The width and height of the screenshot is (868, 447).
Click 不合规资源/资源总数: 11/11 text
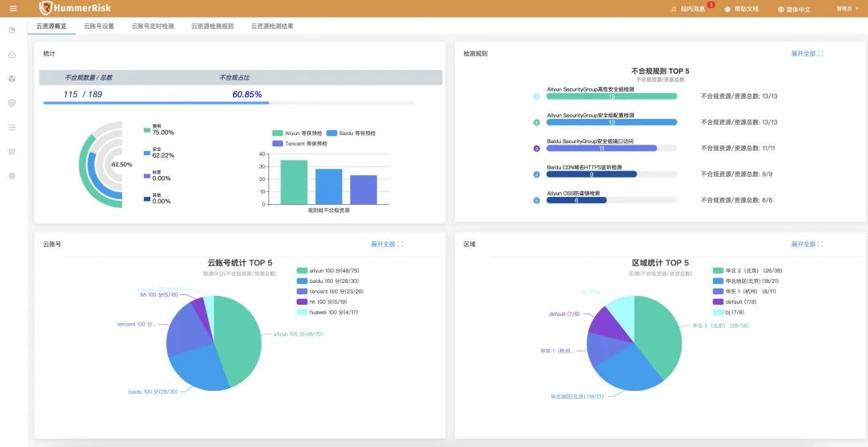tap(739, 149)
